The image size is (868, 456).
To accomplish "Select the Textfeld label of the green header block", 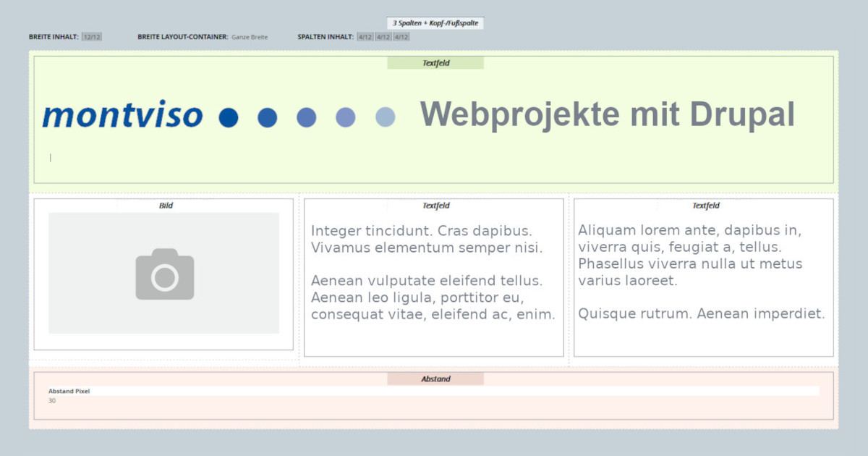I will (x=435, y=63).
